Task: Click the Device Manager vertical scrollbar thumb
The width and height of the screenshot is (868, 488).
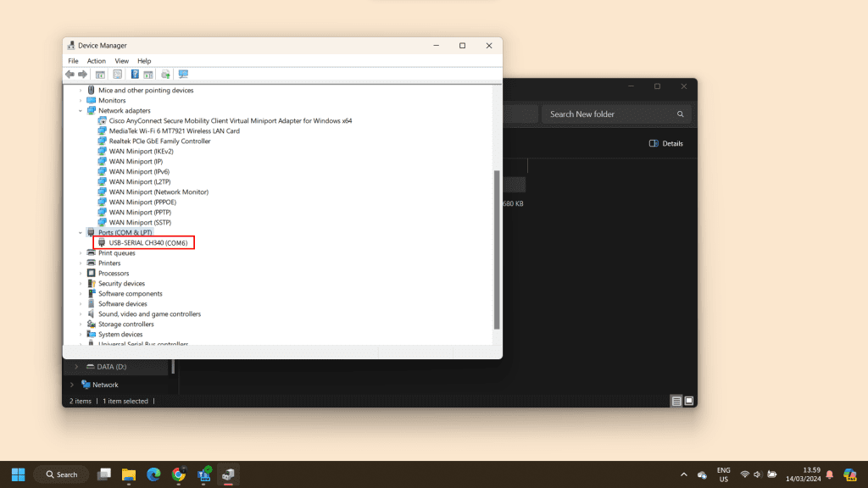Action: 497,250
